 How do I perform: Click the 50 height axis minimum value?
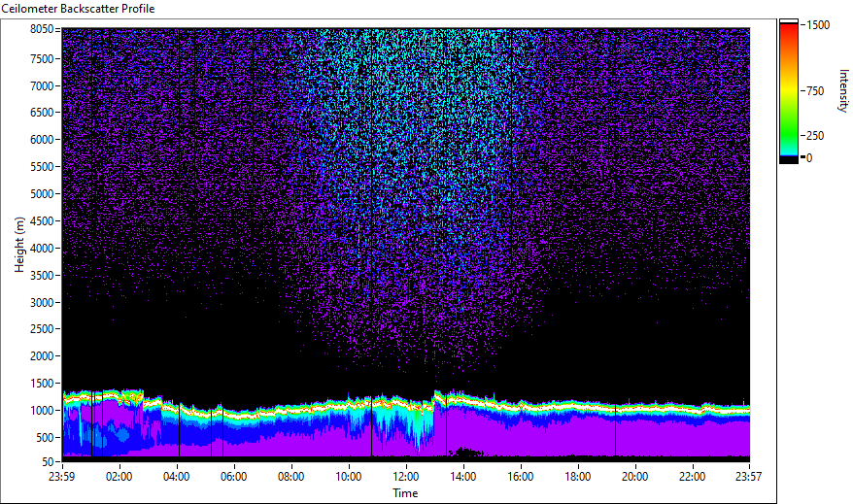tap(48, 462)
